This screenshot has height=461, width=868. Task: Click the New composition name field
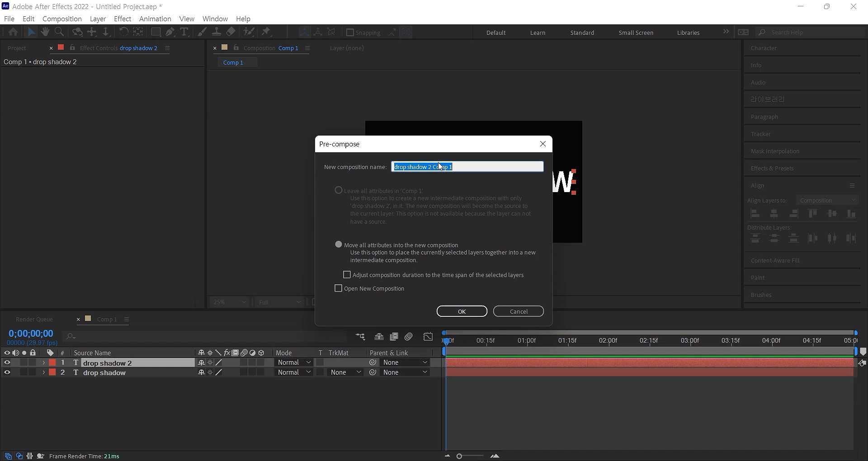[x=467, y=167]
